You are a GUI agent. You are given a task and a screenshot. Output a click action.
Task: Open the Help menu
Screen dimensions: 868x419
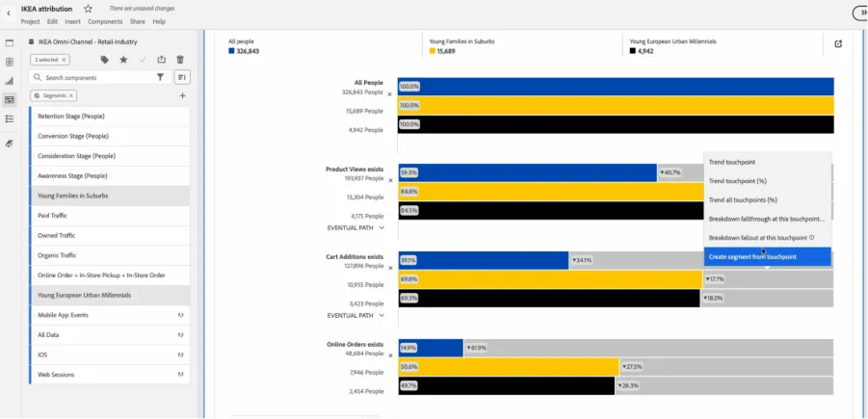pyautogui.click(x=159, y=21)
